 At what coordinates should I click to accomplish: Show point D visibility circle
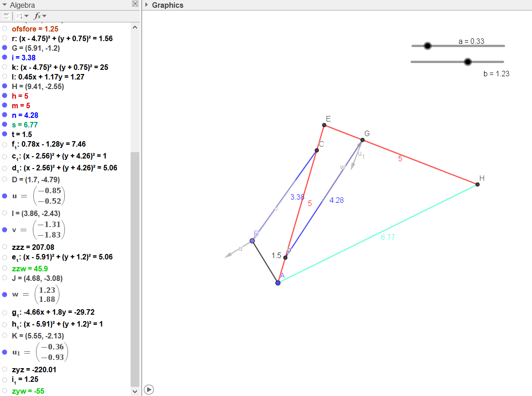pyautogui.click(x=5, y=179)
